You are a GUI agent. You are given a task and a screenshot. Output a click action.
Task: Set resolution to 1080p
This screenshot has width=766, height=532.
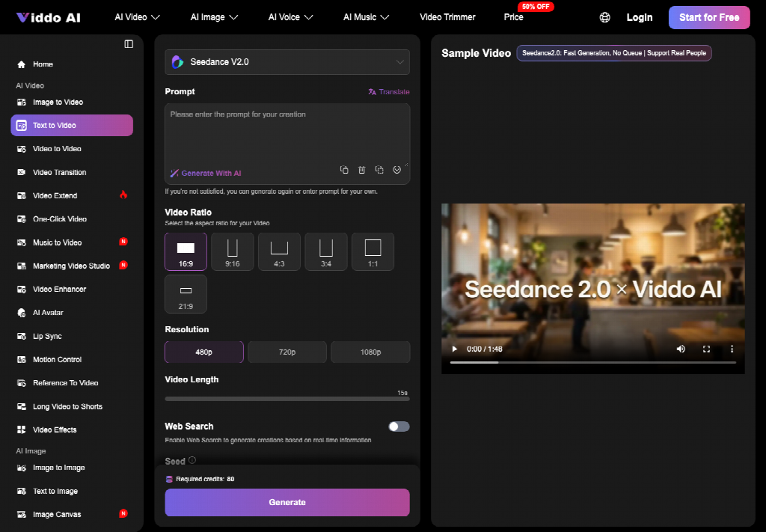371,352
